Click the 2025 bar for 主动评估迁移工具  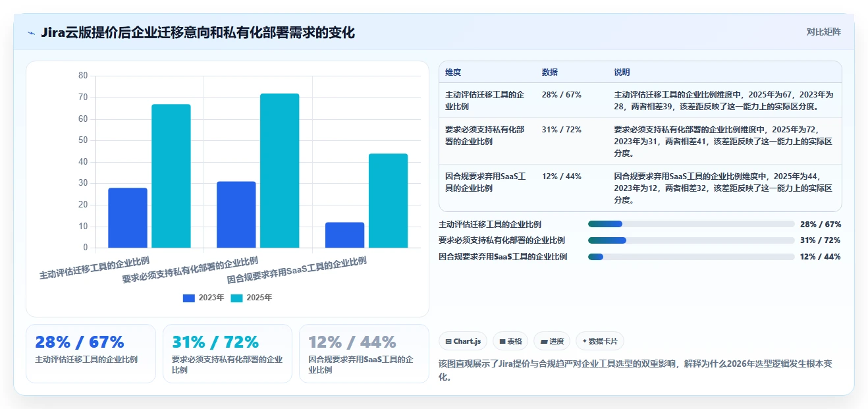point(171,176)
